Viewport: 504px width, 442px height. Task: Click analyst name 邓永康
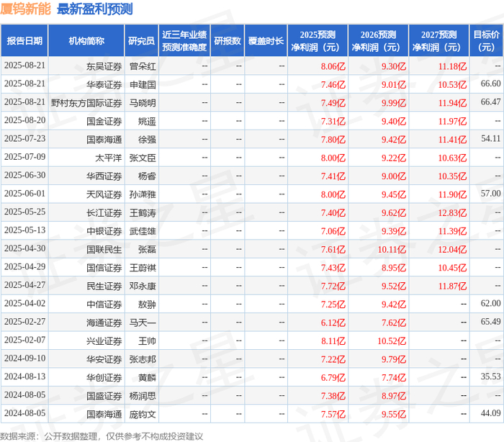(143, 286)
